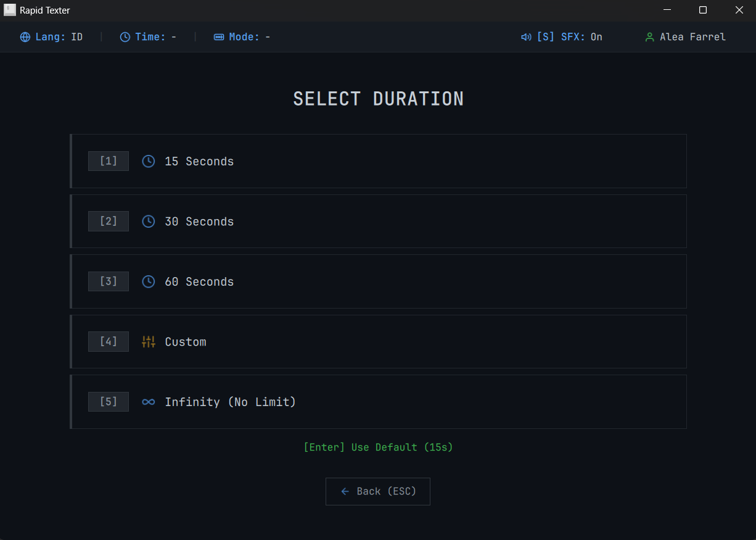
Task: Click the Lang: ID indicator
Action: (x=52, y=37)
